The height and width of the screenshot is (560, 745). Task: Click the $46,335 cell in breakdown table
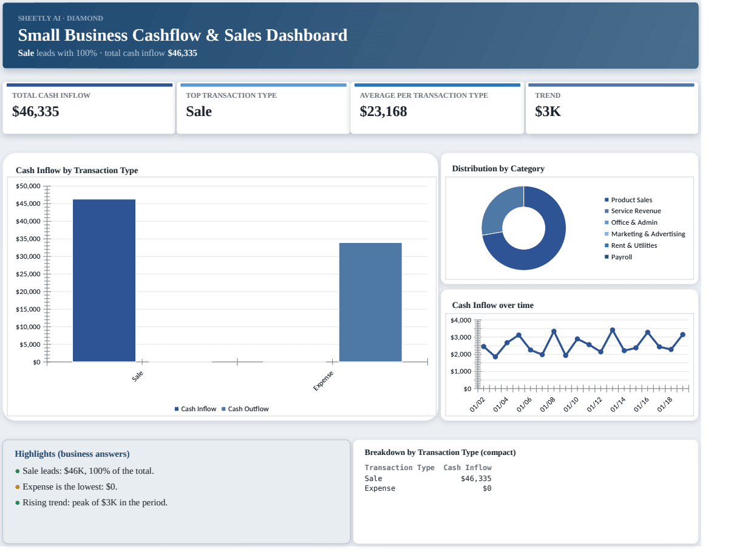(x=476, y=479)
